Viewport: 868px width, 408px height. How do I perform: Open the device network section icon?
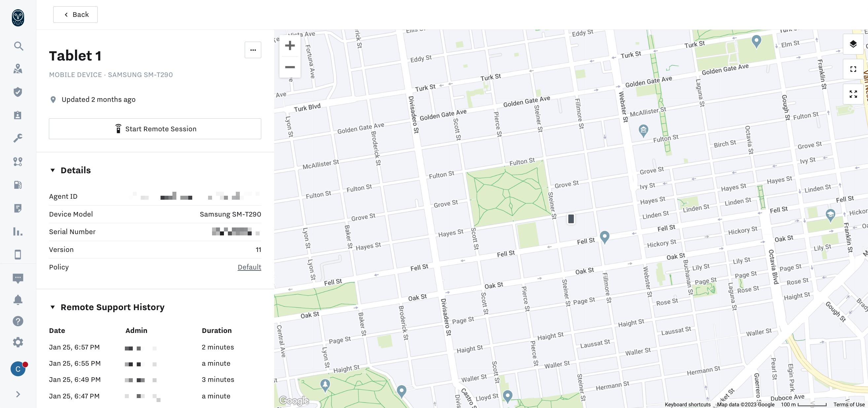pyautogui.click(x=18, y=162)
